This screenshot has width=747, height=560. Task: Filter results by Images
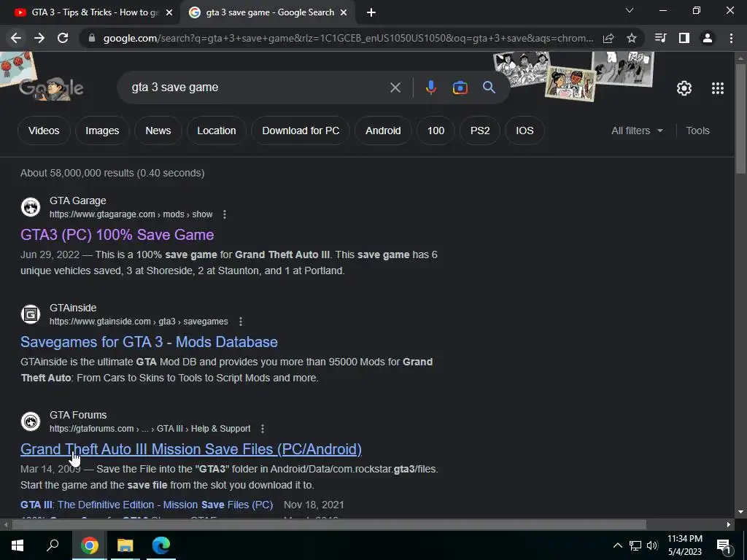[x=102, y=131]
